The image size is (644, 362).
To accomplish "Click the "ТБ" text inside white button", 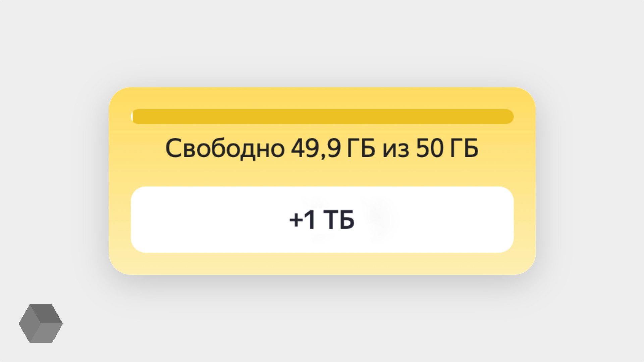I will pos(339,220).
